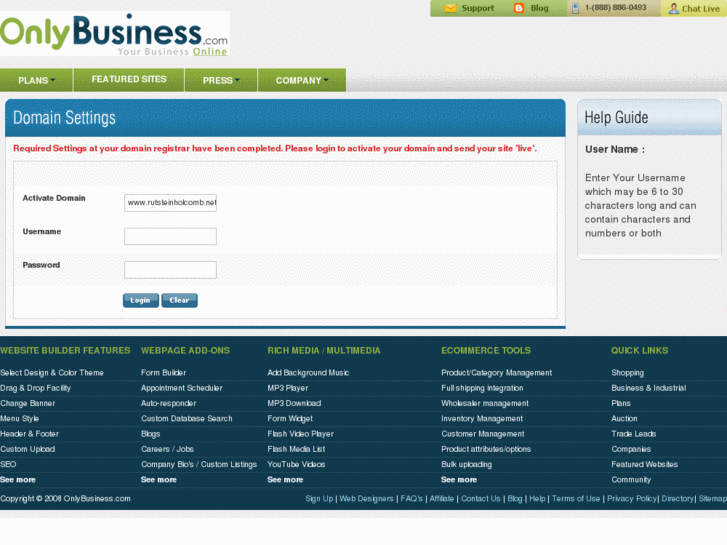Click the Activate Domain input field
This screenshot has height=545, width=727.
pyautogui.click(x=170, y=203)
